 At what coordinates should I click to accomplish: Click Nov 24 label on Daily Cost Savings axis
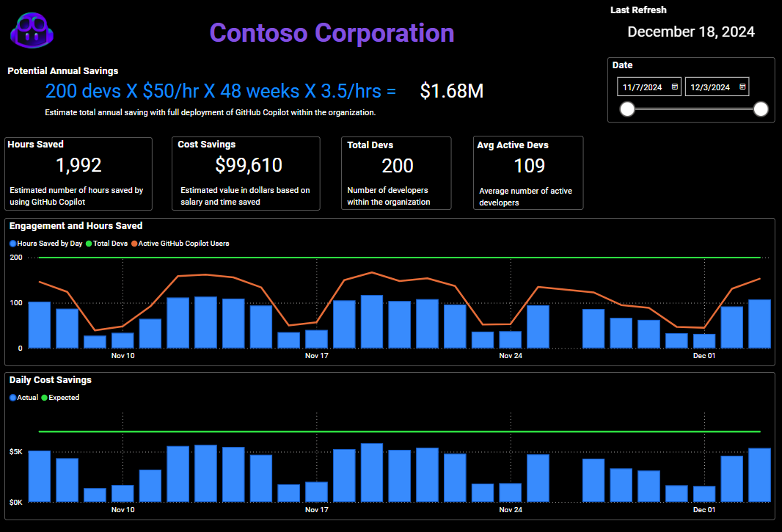(x=511, y=510)
